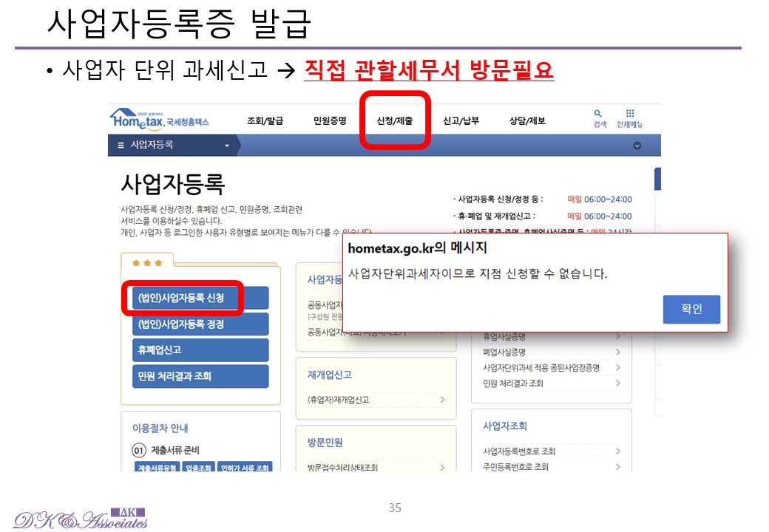Open the 신청/제출 menu
Viewport: 769px width, 532px height.
pos(395,121)
